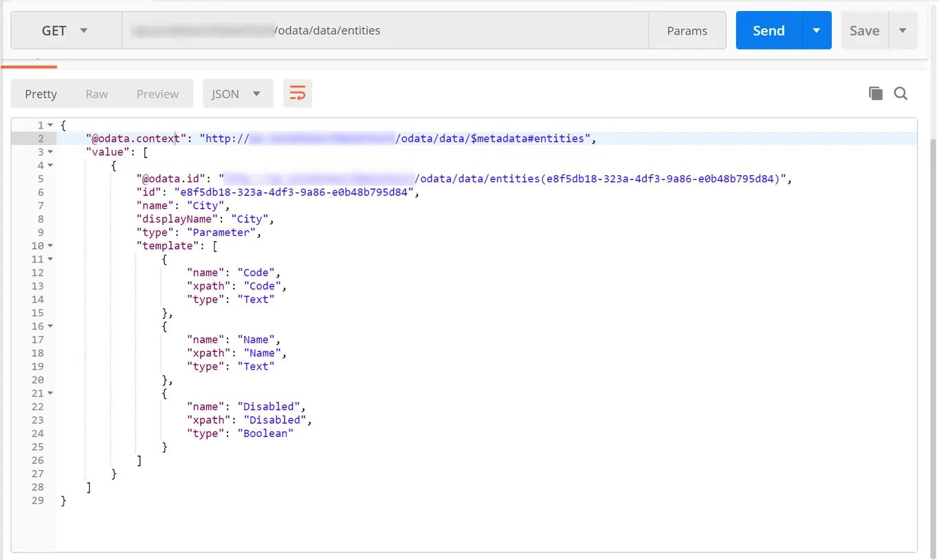The width and height of the screenshot is (939, 560).
Task: Copy response to clipboard icon
Action: (x=875, y=93)
